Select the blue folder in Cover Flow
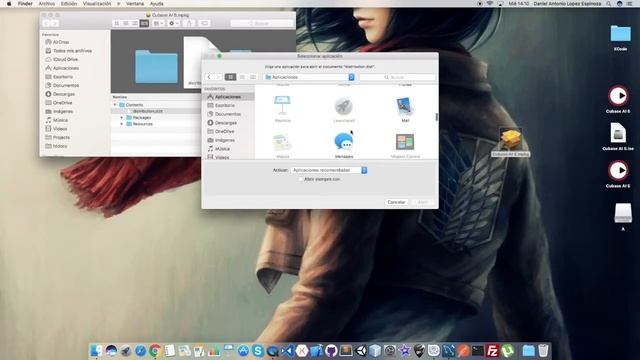Screen dimensions: 640x360 [x=156, y=67]
